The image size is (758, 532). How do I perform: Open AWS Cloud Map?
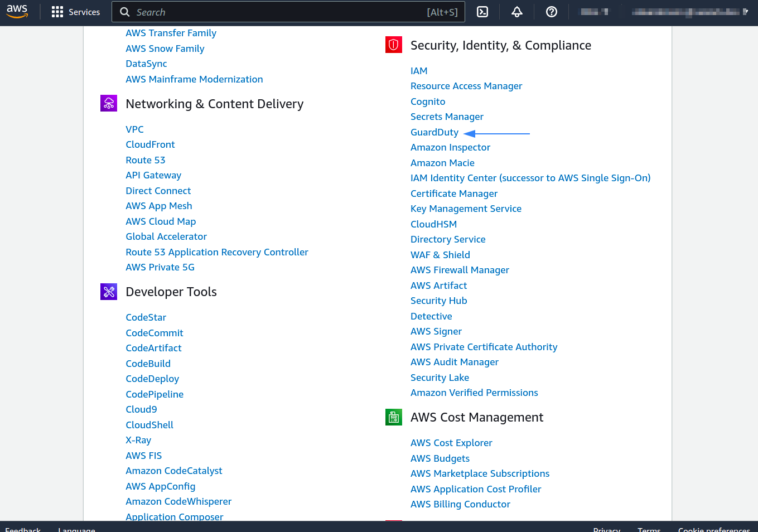pyautogui.click(x=161, y=221)
